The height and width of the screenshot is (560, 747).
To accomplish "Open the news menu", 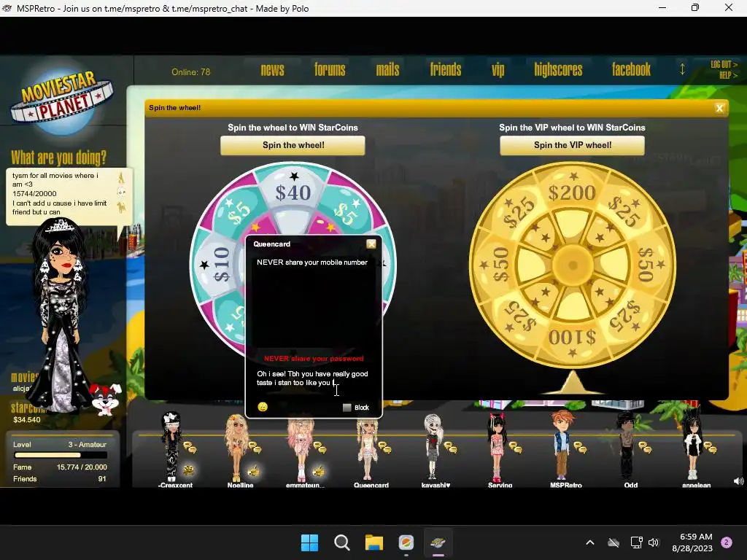I will point(273,70).
